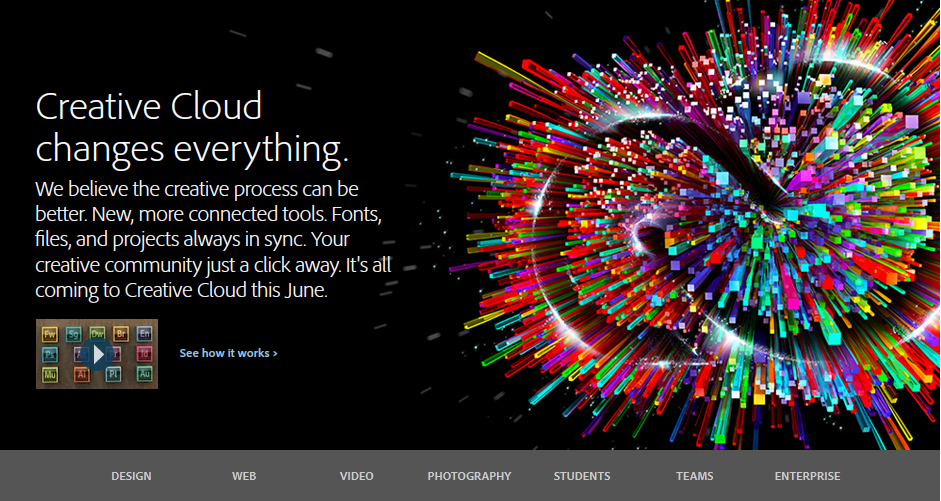Click the Dreamweaver (Dw) icon in the thumbnail
The image size is (941, 501).
[97, 333]
